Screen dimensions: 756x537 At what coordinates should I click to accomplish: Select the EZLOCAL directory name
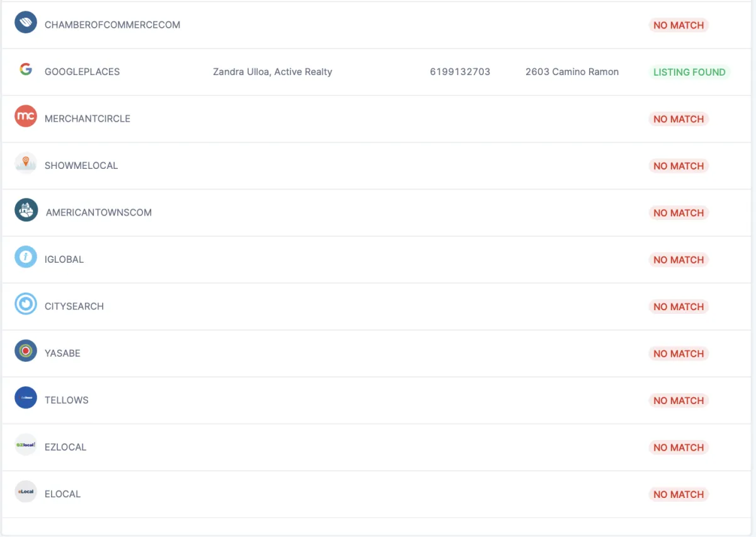66,447
